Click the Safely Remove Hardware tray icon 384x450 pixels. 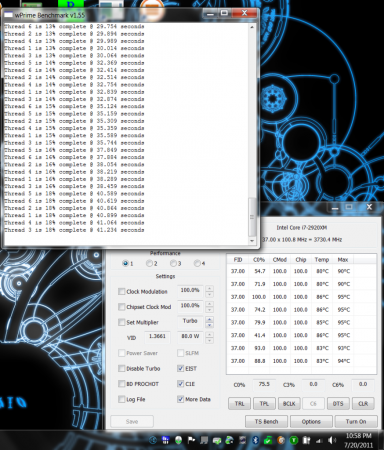(x=217, y=441)
